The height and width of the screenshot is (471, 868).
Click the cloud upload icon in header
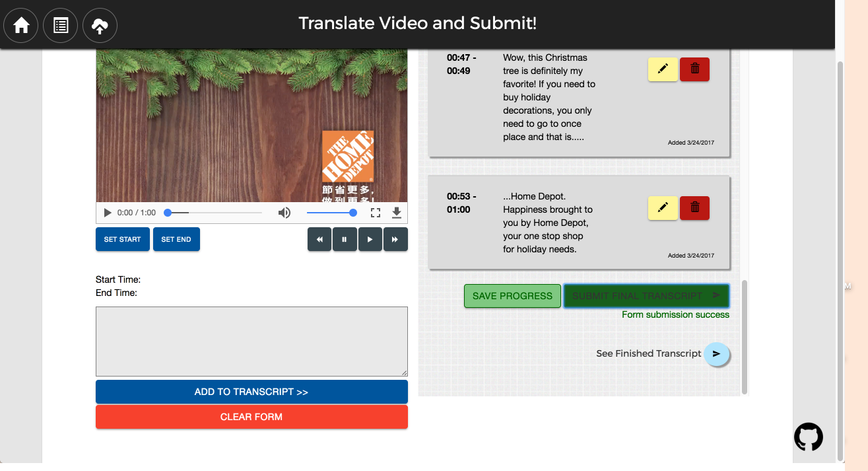click(x=100, y=26)
